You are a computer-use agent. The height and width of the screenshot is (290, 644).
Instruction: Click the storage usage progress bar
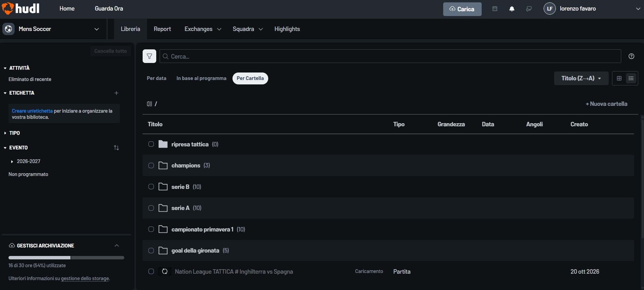[x=66, y=258]
